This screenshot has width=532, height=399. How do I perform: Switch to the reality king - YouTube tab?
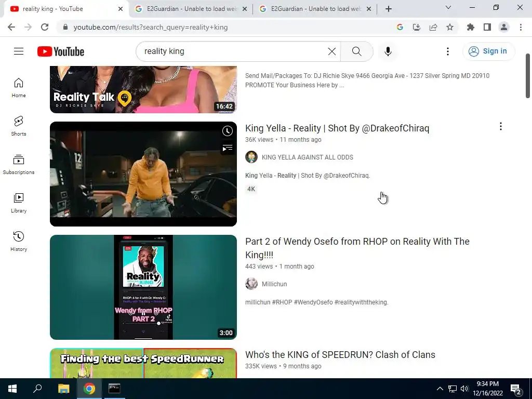click(x=64, y=9)
